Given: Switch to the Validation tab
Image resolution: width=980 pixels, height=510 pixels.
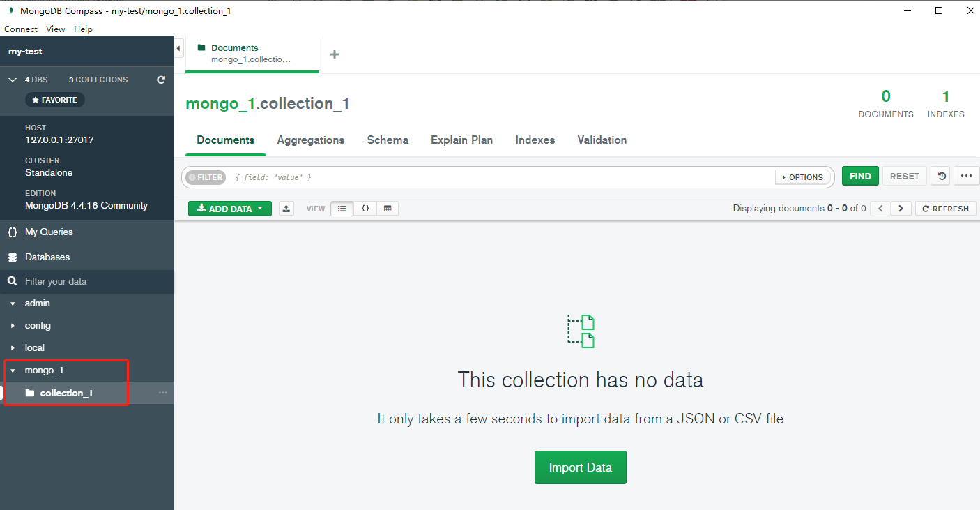Looking at the screenshot, I should 602,140.
